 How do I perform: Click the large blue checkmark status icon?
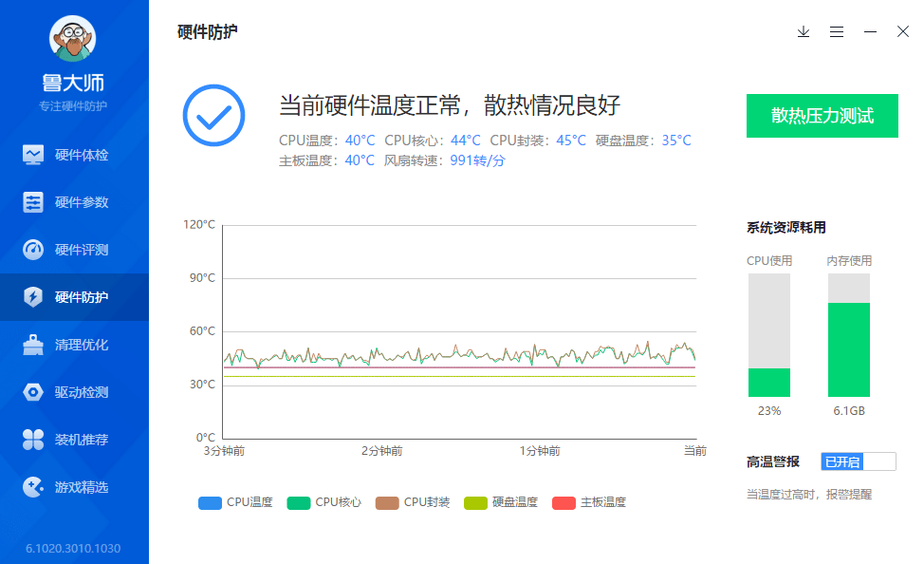[213, 116]
